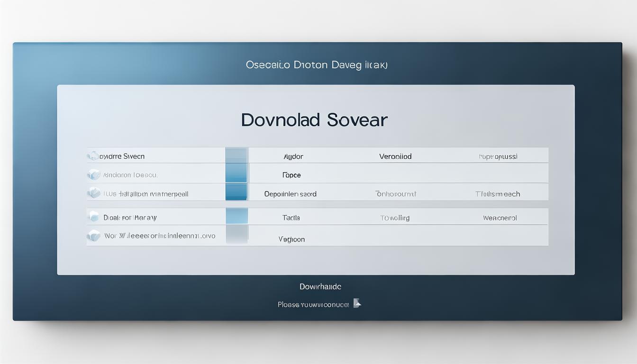Click the Please rowwuronuoc text

coord(313,305)
